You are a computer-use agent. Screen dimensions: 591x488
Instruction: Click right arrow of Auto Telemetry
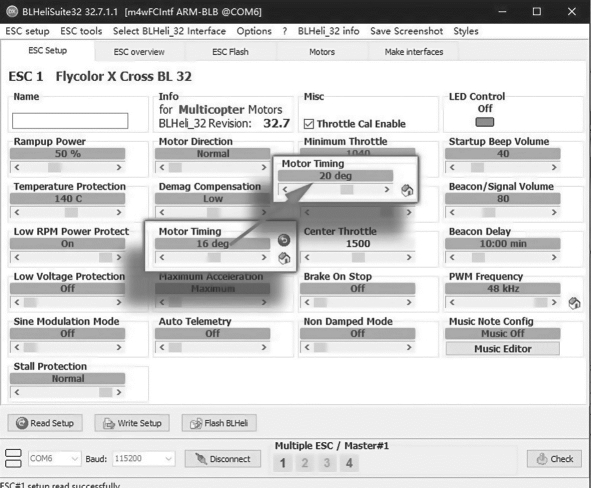click(x=264, y=347)
